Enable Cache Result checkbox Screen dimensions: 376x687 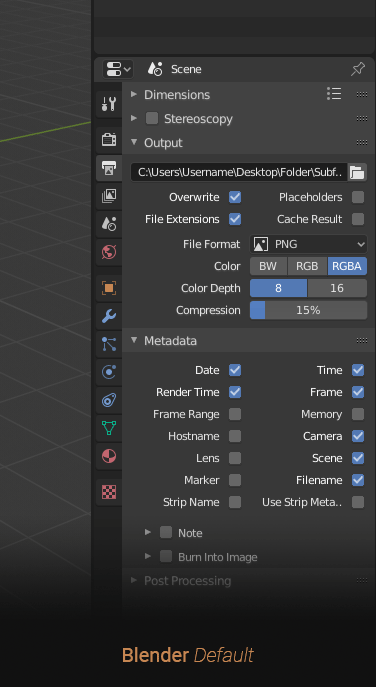[x=358, y=219]
